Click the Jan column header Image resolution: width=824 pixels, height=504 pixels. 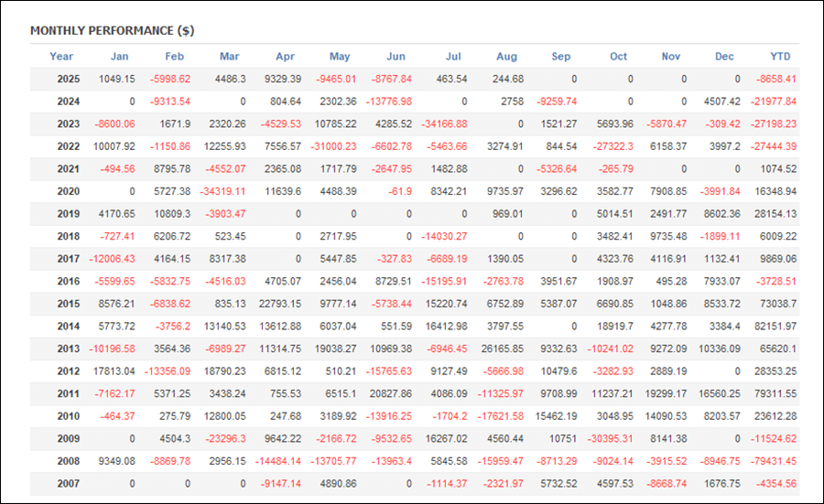pyautogui.click(x=119, y=57)
